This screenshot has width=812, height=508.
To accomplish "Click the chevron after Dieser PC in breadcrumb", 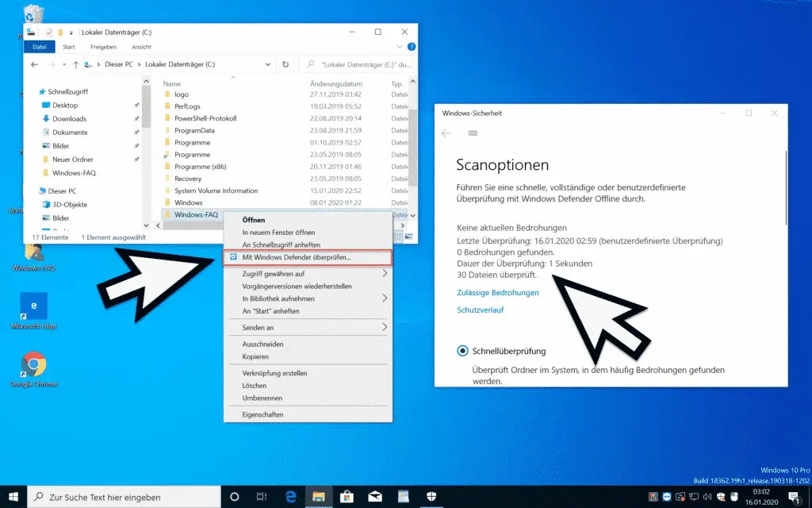I will tap(139, 64).
